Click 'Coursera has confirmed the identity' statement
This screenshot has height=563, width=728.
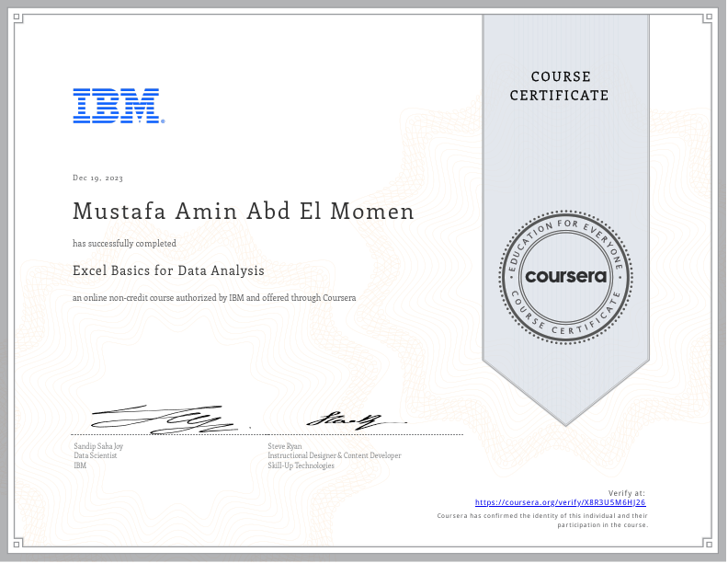[542, 521]
